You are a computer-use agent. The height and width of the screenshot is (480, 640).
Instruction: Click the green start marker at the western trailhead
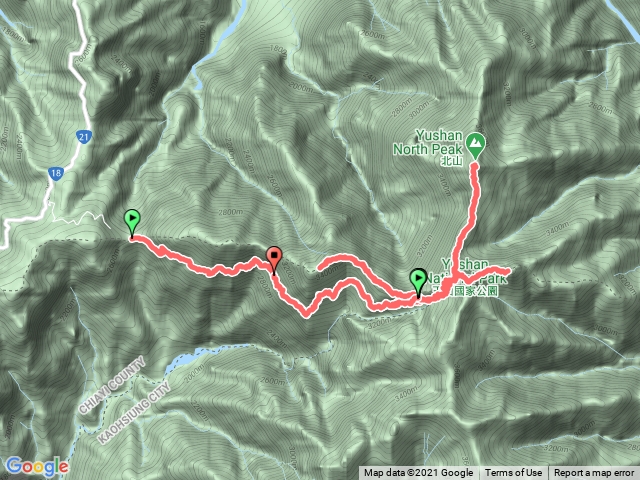132,222
